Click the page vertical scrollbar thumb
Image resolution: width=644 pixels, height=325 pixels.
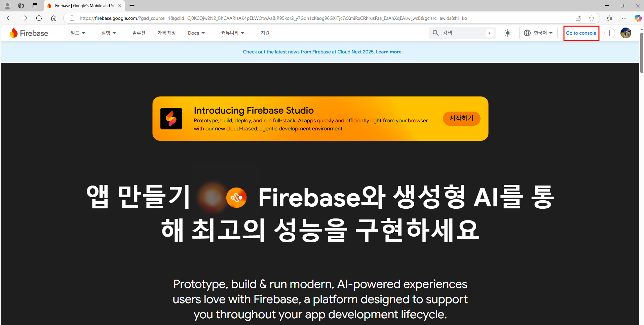pos(642,53)
